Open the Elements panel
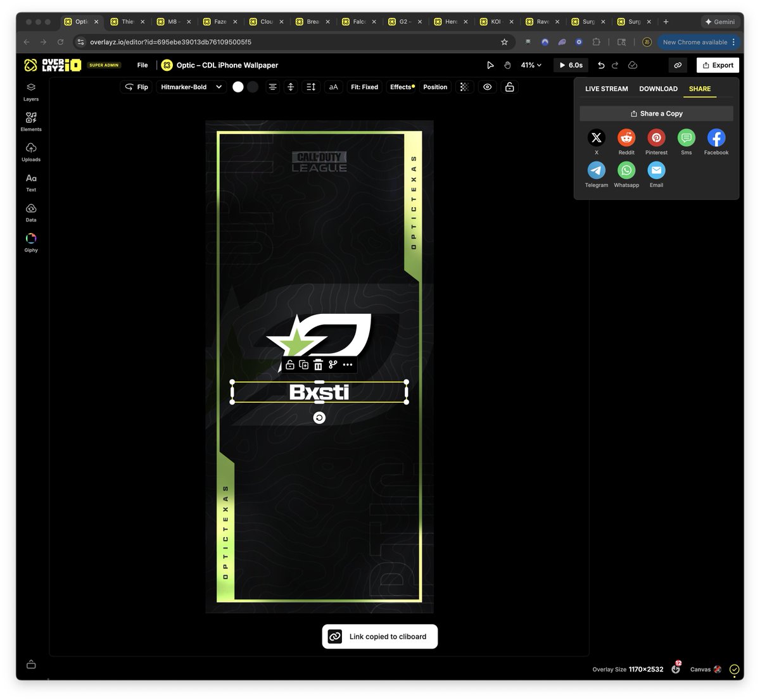Viewport: 760px width, 700px height. [31, 122]
